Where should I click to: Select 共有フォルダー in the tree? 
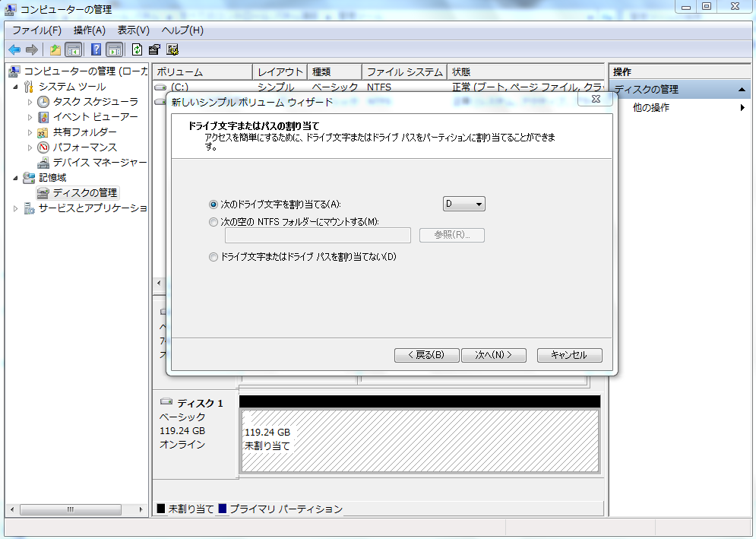85,132
